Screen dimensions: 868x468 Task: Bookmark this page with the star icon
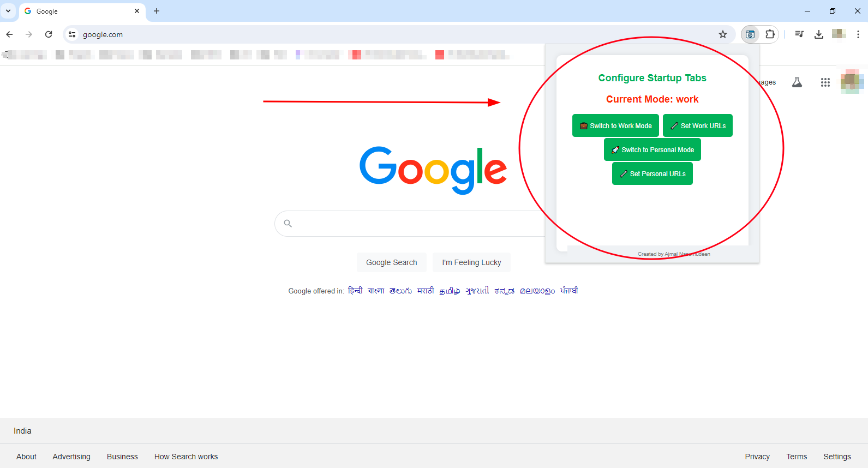coord(723,34)
